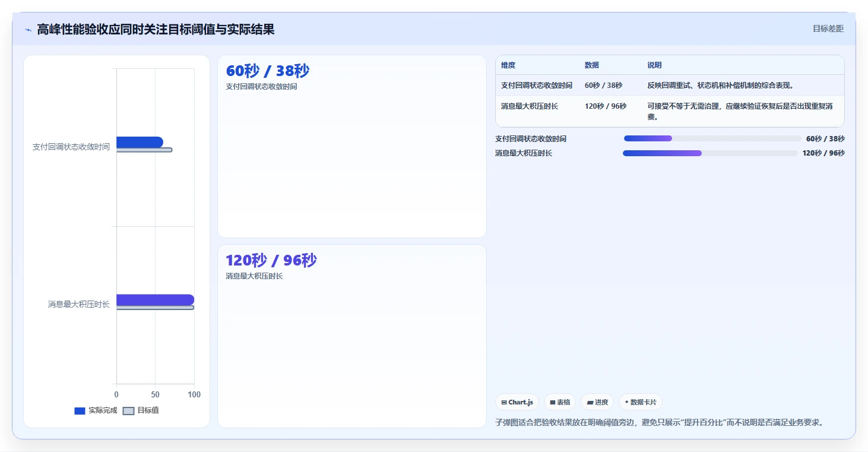Click the 维度 table column header
The height and width of the screenshot is (452, 868).
[x=508, y=65]
